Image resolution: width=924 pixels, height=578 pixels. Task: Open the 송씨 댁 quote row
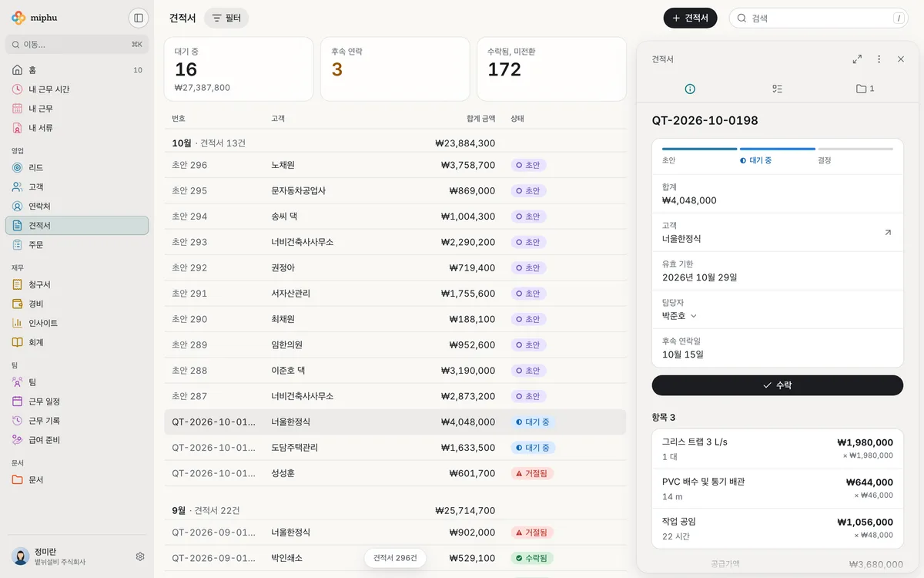point(395,217)
